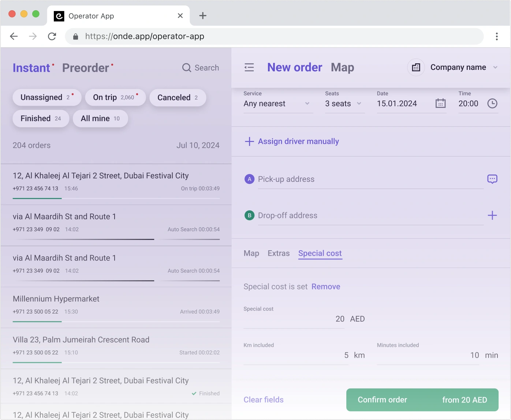The height and width of the screenshot is (420, 511).
Task: Click the calendar icon beside the date
Action: tap(440, 104)
